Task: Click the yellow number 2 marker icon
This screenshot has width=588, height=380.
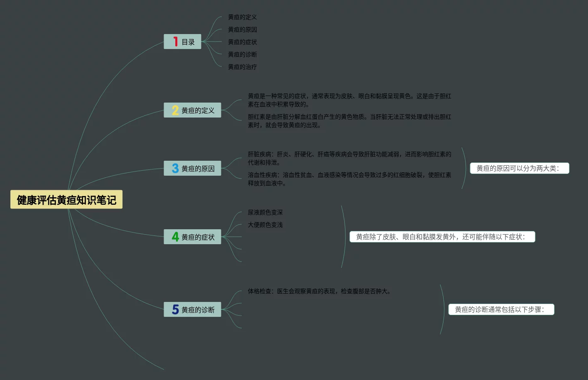Action: 175,110
